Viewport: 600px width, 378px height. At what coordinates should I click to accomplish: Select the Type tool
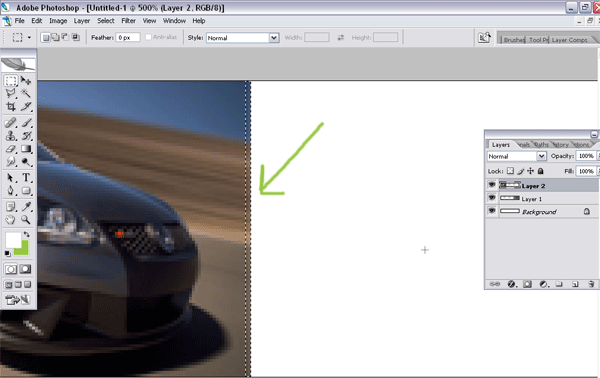[26, 178]
